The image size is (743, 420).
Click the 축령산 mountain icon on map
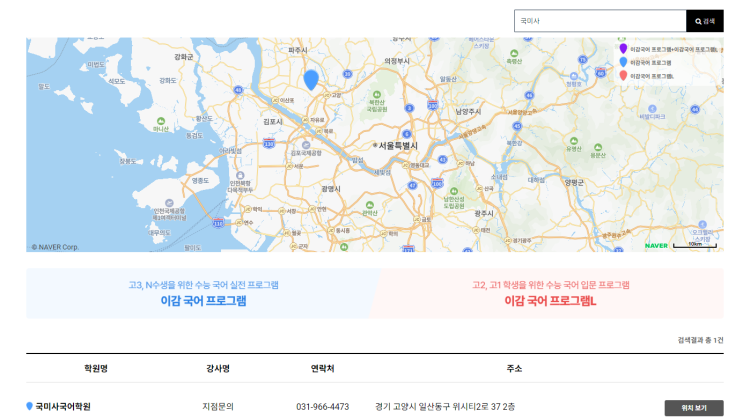click(x=514, y=54)
